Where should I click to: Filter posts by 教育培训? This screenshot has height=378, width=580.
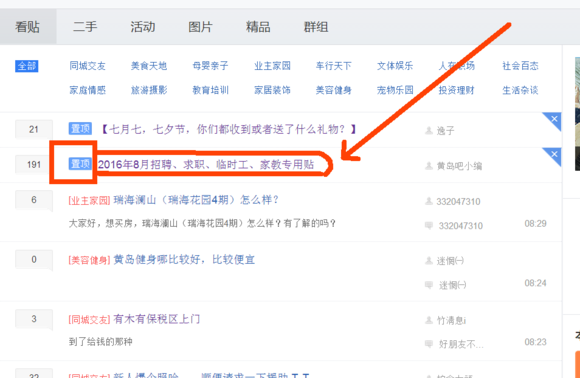click(210, 90)
